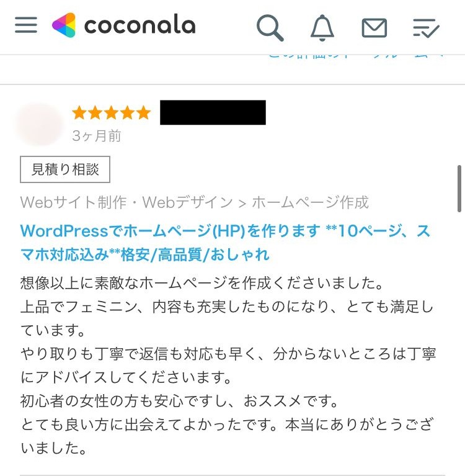Open the hamburger navigation menu
Viewport: 465px width, 476px height.
tap(26, 25)
